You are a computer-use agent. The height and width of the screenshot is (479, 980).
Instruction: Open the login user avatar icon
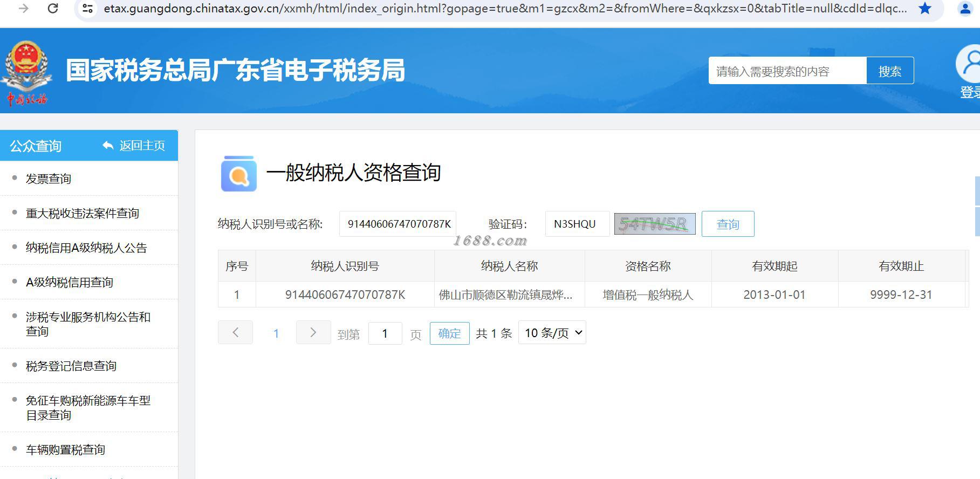coord(969,64)
